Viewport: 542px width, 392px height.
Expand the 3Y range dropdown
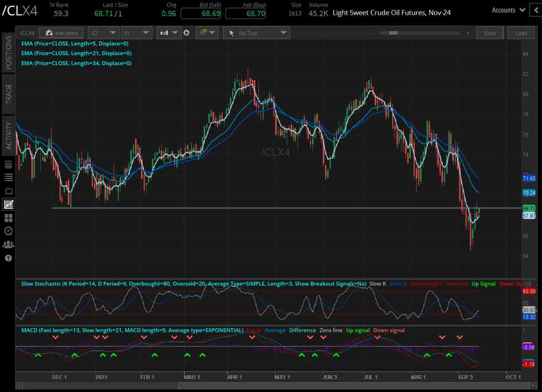coord(137,33)
